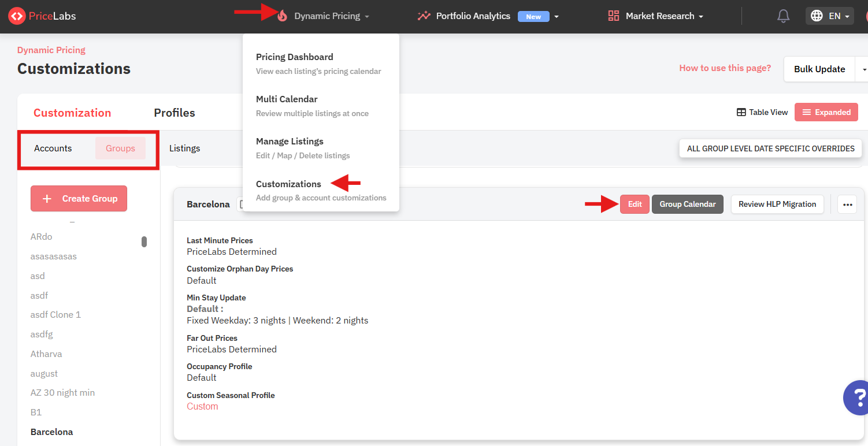The width and height of the screenshot is (868, 446).
Task: Click the Custom Seasonal Profile label
Action: point(231,396)
